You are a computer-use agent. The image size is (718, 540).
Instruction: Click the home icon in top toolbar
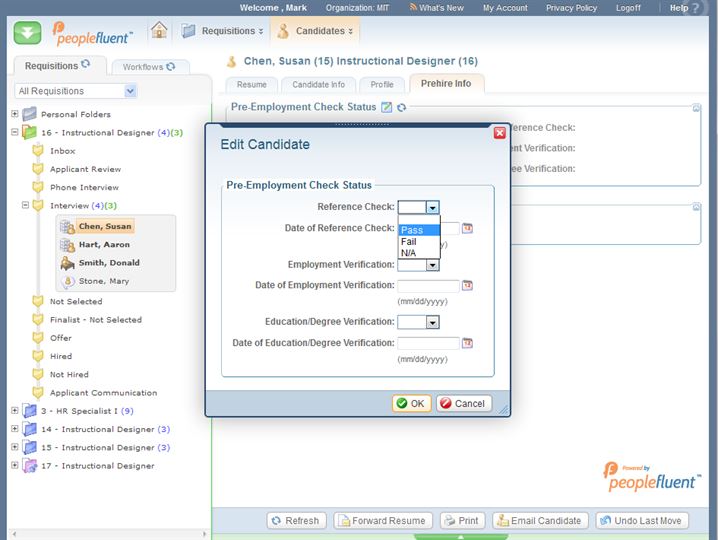tap(159, 30)
